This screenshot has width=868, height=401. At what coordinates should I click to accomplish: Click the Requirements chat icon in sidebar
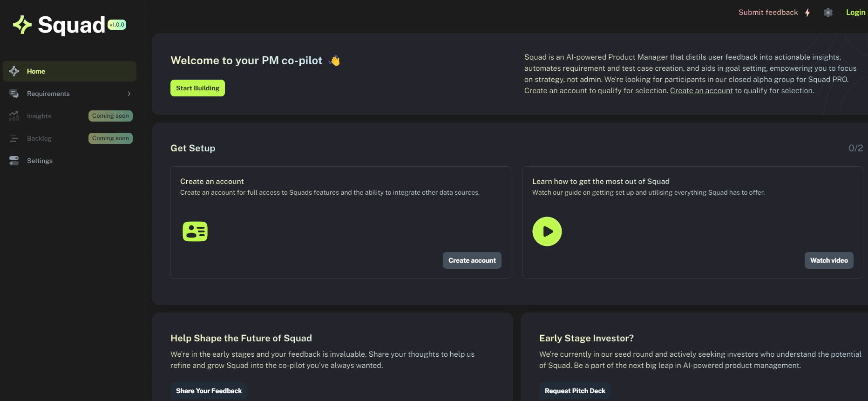tap(14, 94)
